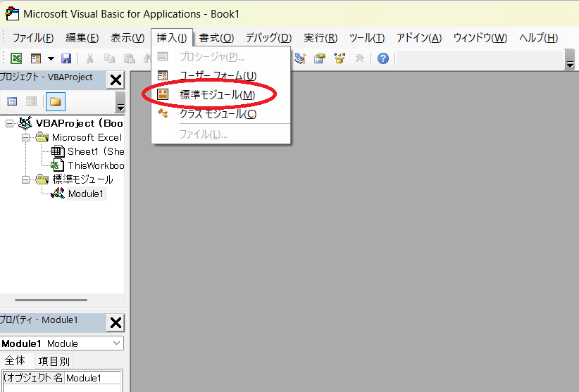
Task: Open the デバッグ(D) menu
Action: point(268,38)
